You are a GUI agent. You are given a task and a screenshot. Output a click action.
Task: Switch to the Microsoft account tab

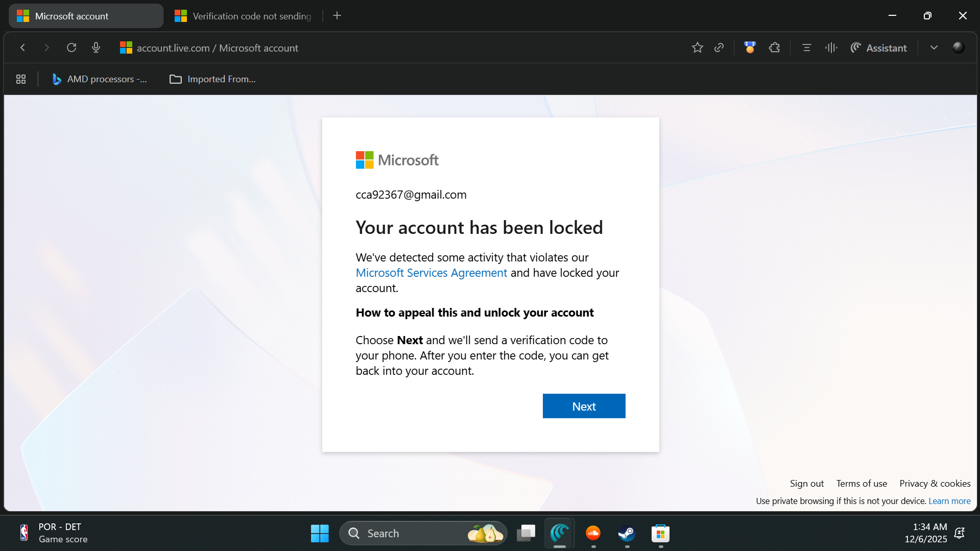[86, 16]
